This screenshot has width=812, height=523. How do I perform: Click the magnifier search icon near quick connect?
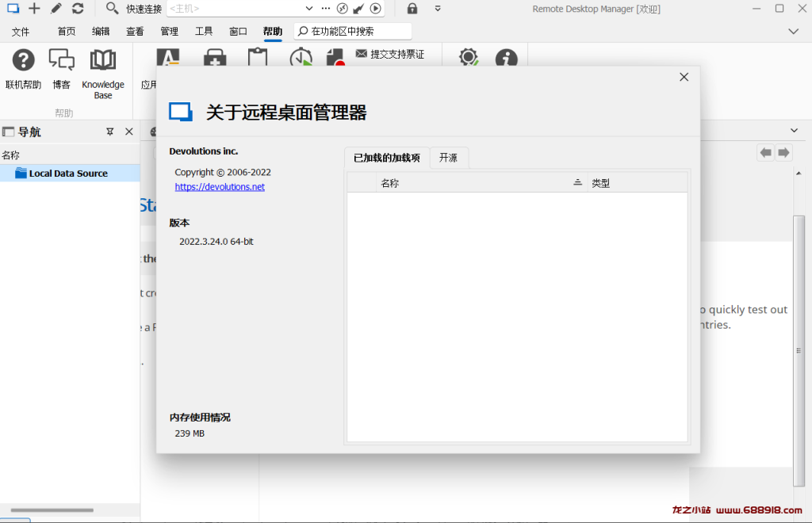[x=112, y=8]
